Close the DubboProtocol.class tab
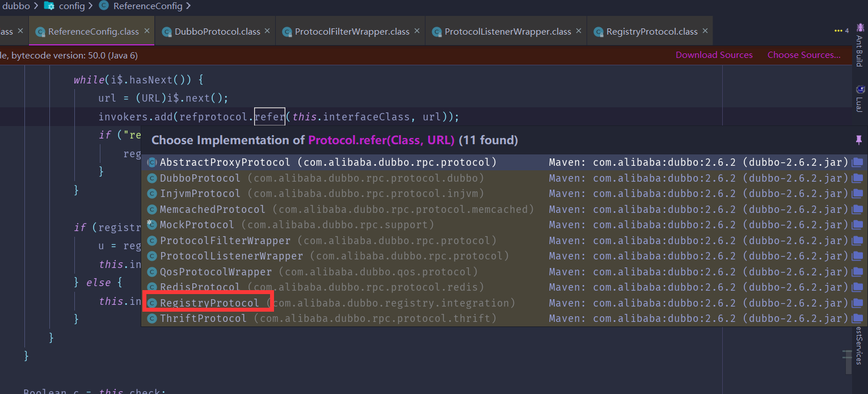 (268, 31)
